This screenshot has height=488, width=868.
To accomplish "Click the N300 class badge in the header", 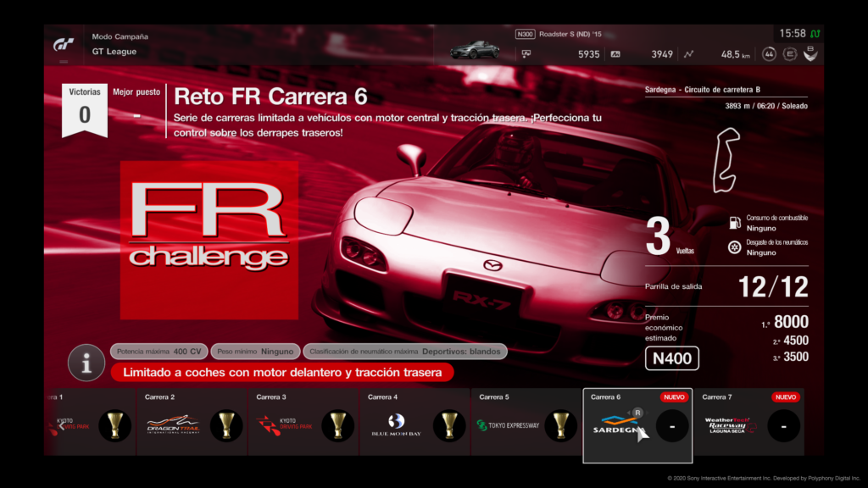I will pos(525,34).
